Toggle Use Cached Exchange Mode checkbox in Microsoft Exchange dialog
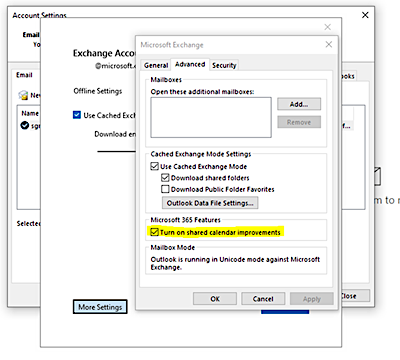 tap(154, 166)
